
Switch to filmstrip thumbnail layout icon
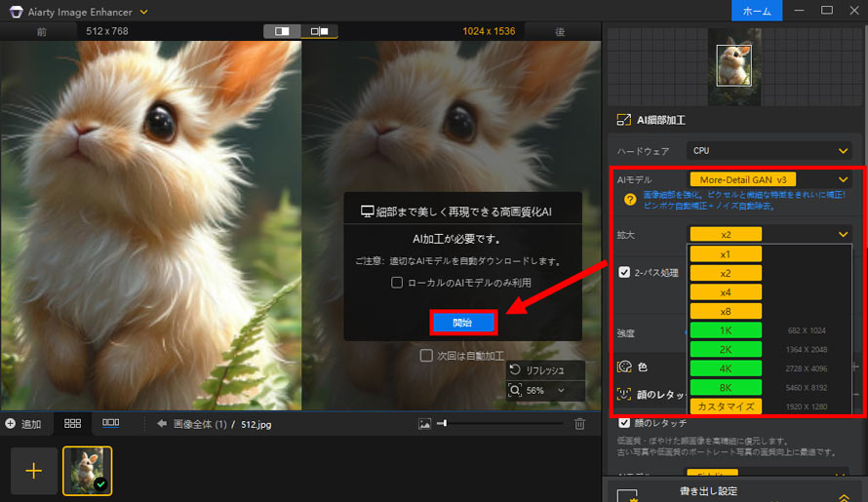pyautogui.click(x=111, y=423)
